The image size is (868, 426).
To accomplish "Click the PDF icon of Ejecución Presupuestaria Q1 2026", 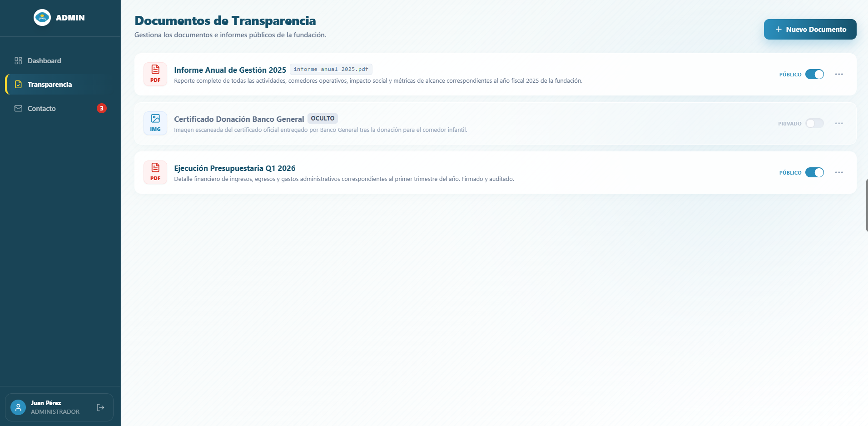I will pyautogui.click(x=155, y=172).
